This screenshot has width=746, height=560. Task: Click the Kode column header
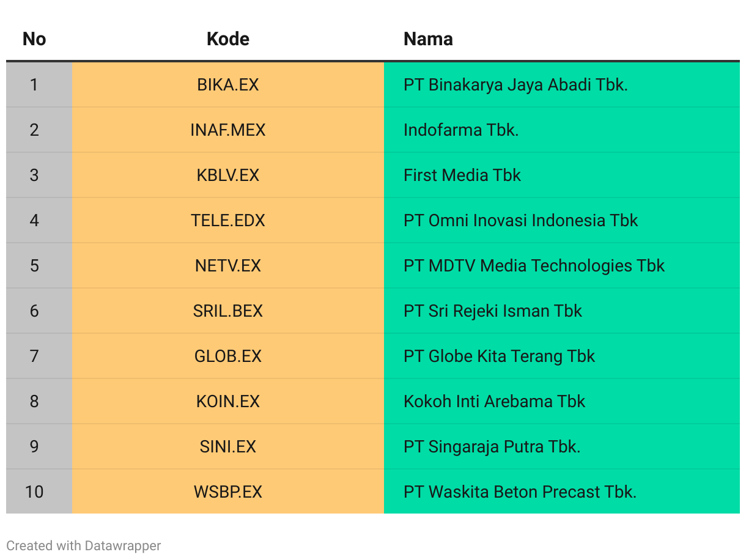(228, 39)
